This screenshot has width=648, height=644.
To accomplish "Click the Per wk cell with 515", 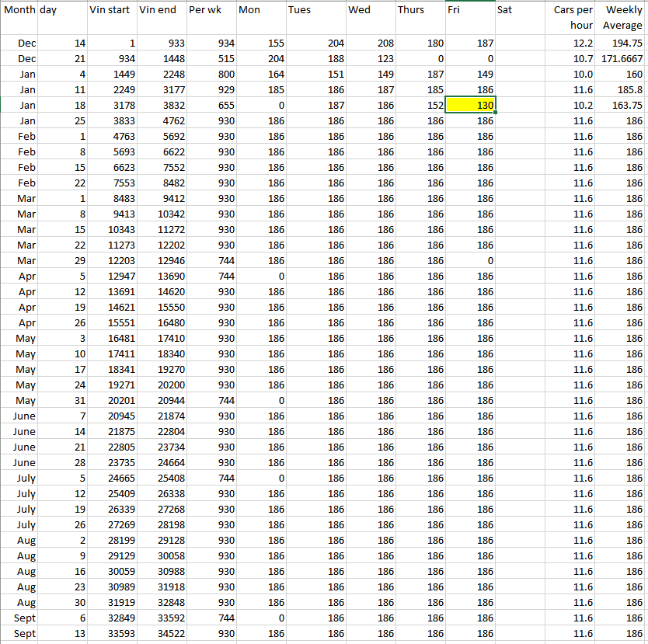I will (x=211, y=59).
